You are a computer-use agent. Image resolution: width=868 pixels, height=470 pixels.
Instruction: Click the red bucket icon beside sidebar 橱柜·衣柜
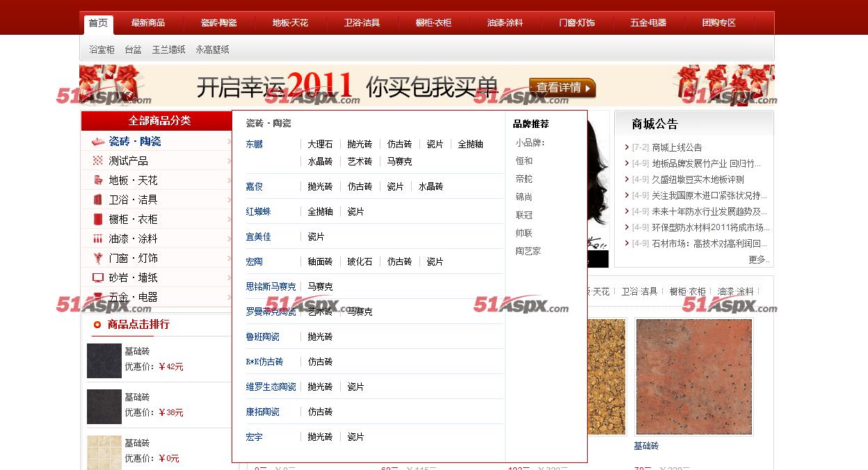coord(97,219)
